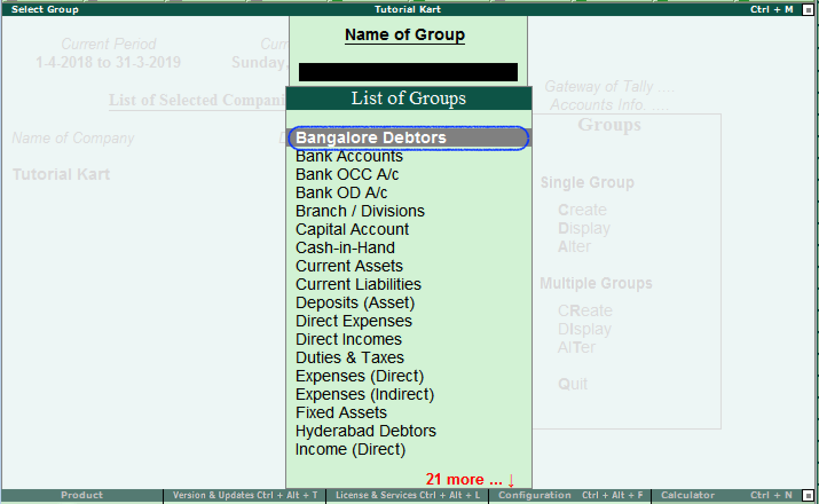Click Alter under Single Group
The image size is (819, 504).
574,246
